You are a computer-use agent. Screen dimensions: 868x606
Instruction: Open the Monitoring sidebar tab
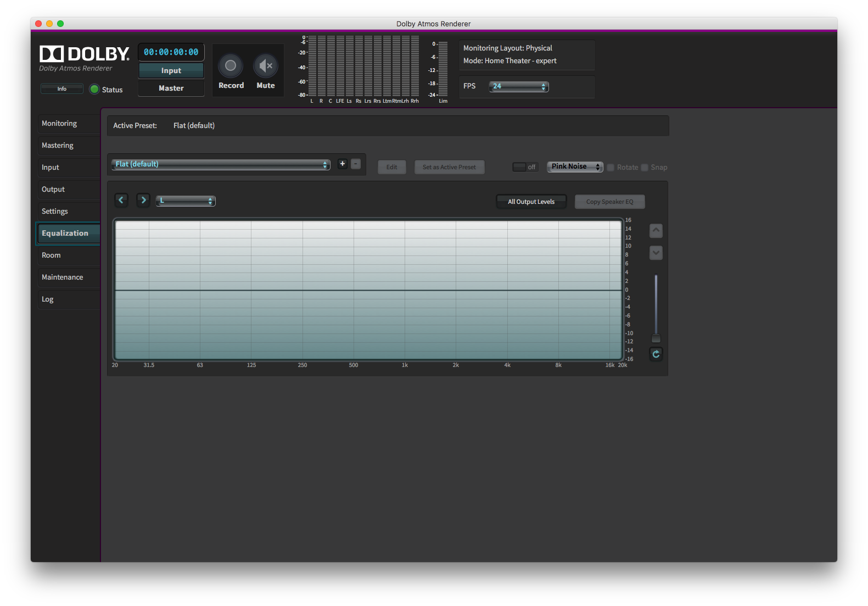click(x=59, y=124)
